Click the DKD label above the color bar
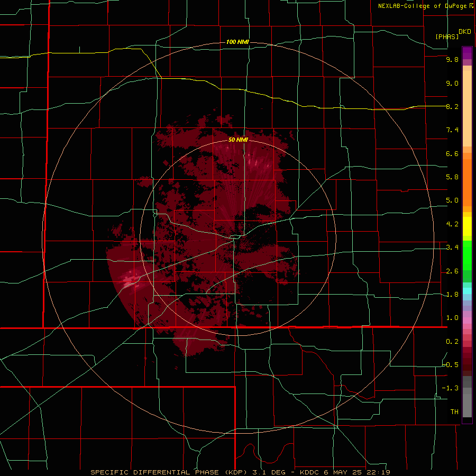 [x=465, y=32]
